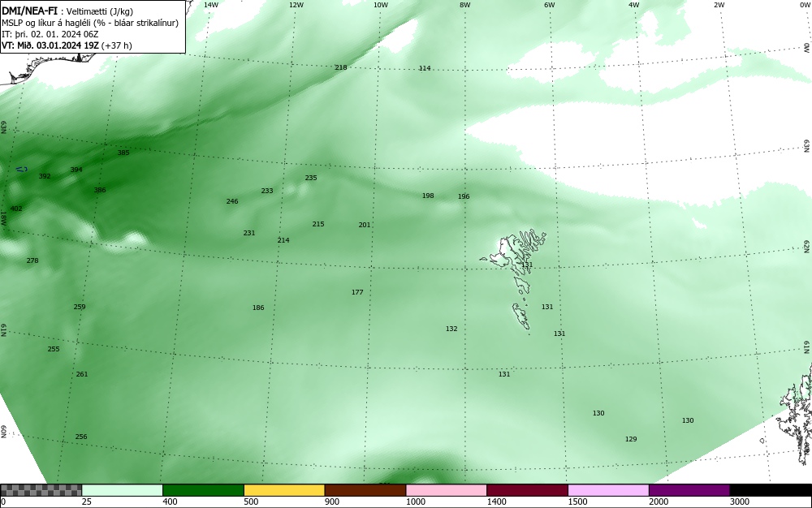
Task: Click the map value "129"
Action: [631, 439]
